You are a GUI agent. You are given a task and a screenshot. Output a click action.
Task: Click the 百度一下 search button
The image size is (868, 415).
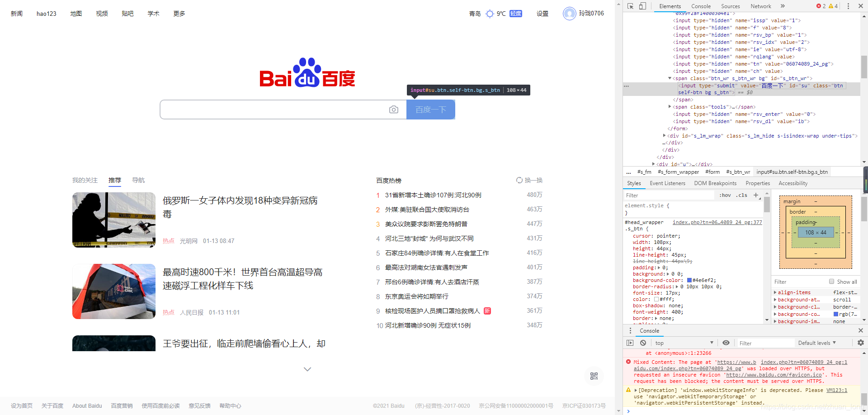(430, 109)
